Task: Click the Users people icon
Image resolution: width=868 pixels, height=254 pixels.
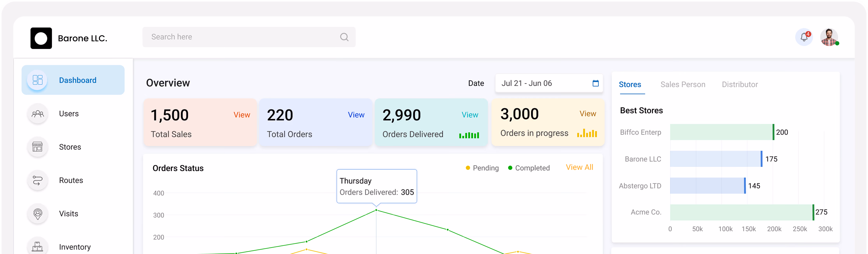Action: click(37, 114)
